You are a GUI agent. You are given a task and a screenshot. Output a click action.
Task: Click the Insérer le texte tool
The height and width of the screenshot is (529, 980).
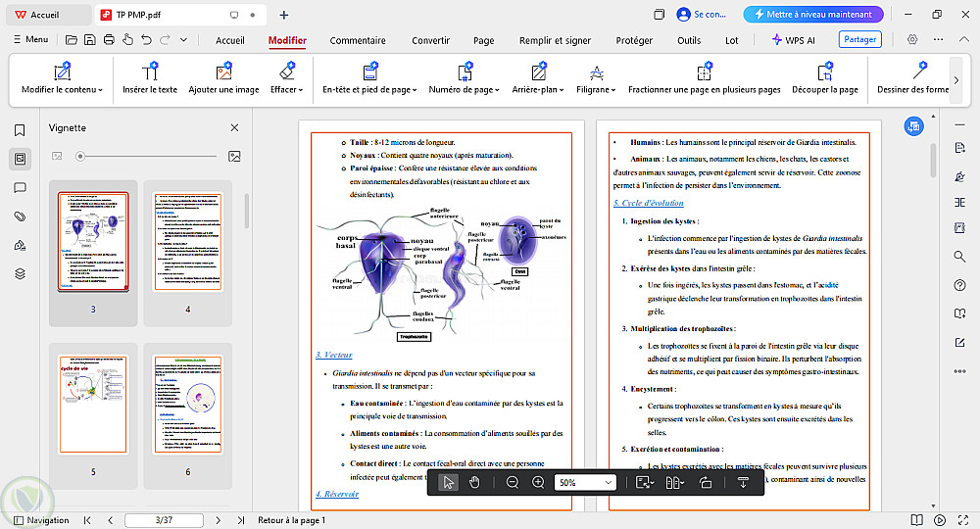pos(150,79)
